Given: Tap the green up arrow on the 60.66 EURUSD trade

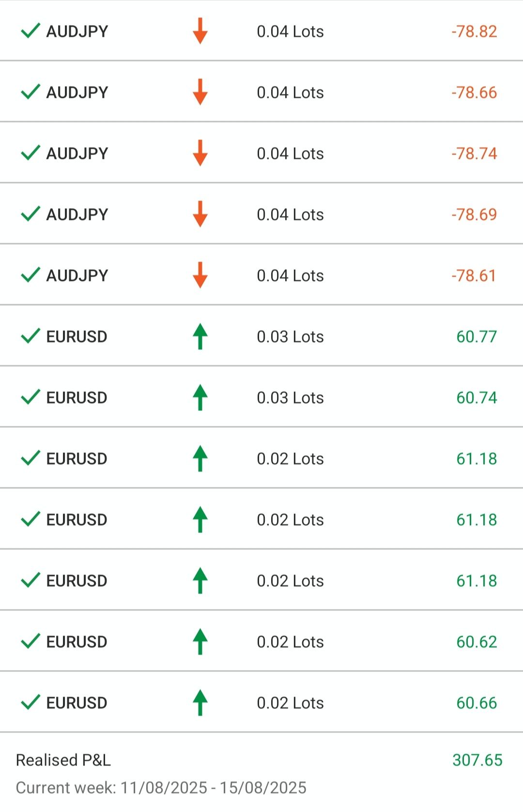Looking at the screenshot, I should (200, 703).
